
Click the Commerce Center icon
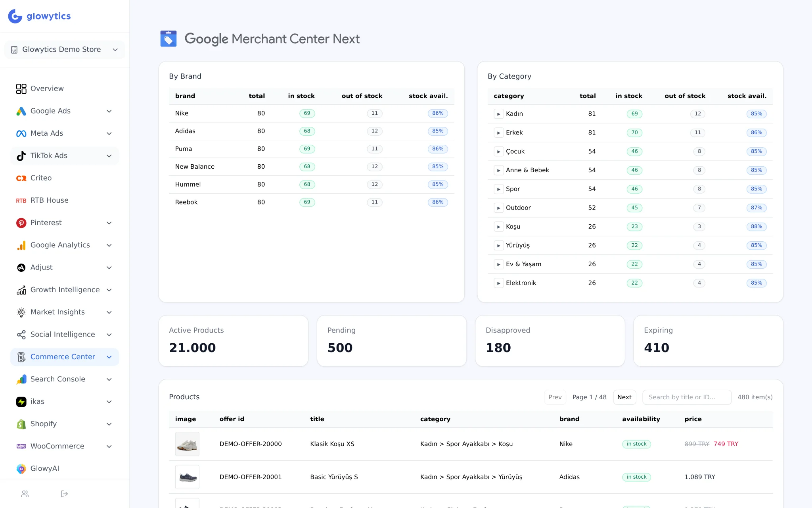(x=21, y=357)
